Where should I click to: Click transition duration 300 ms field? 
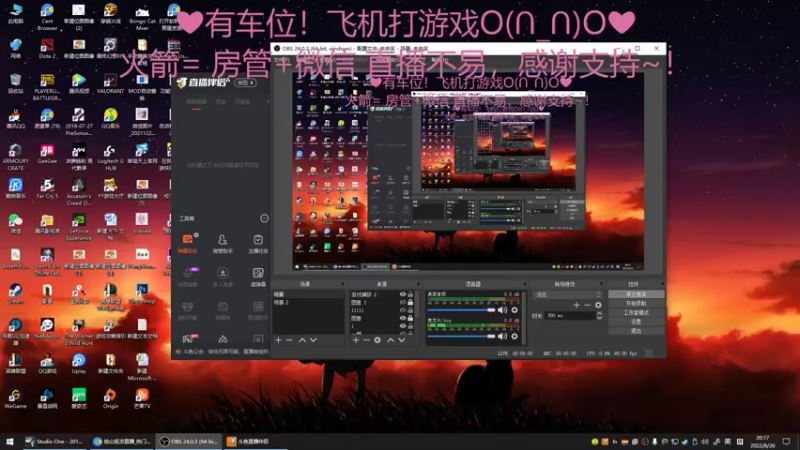click(x=570, y=316)
